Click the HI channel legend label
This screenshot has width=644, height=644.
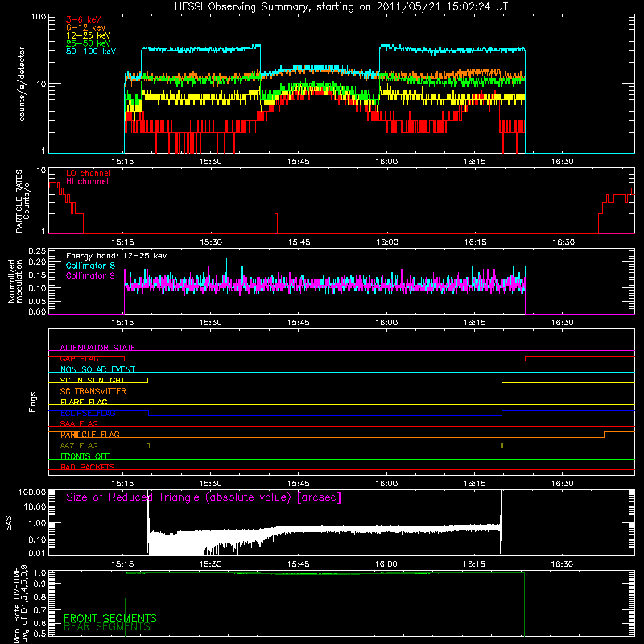tap(87, 182)
